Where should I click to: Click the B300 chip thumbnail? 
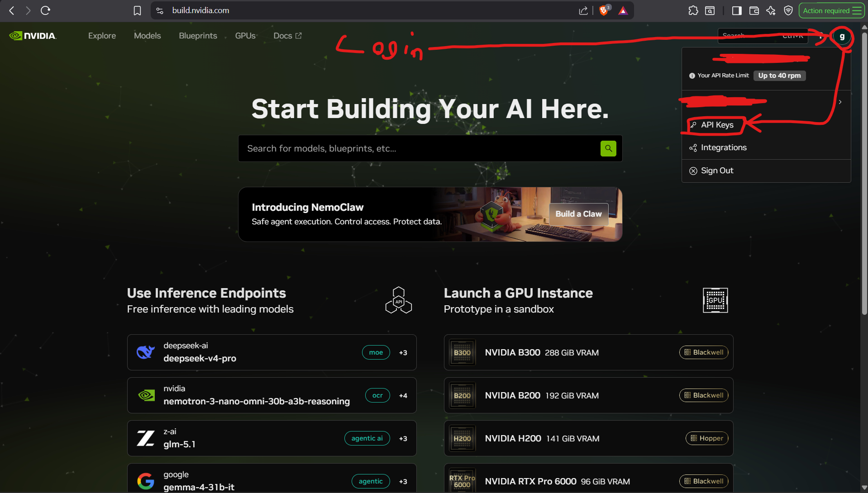[462, 352]
